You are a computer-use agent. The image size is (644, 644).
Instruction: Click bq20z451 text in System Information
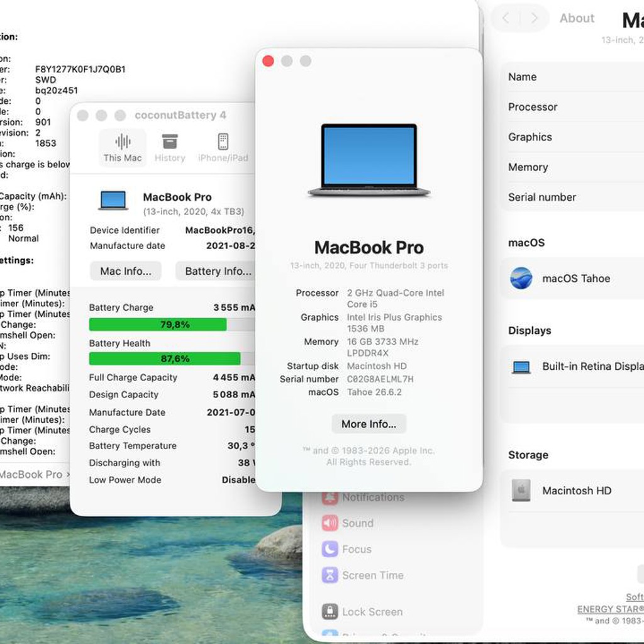56,91
